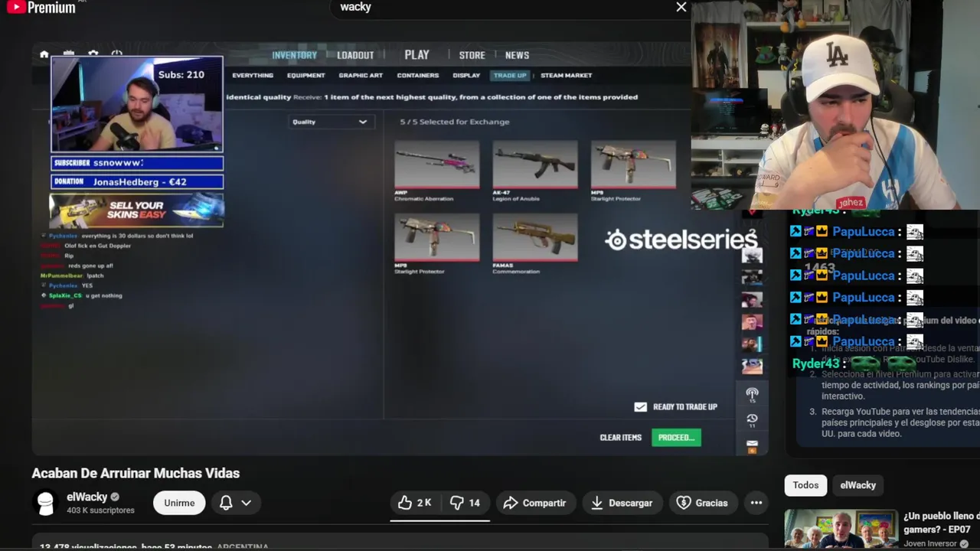Join the channel with Unirme
Viewport: 980px width, 551px height.
coord(179,503)
